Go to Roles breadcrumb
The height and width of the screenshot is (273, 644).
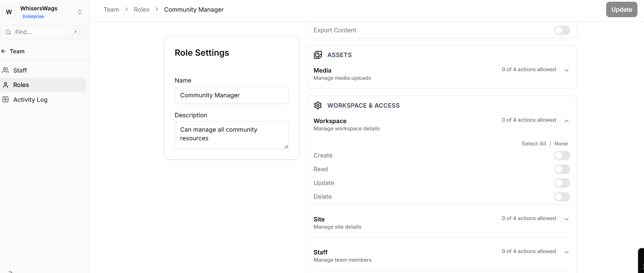(x=141, y=10)
